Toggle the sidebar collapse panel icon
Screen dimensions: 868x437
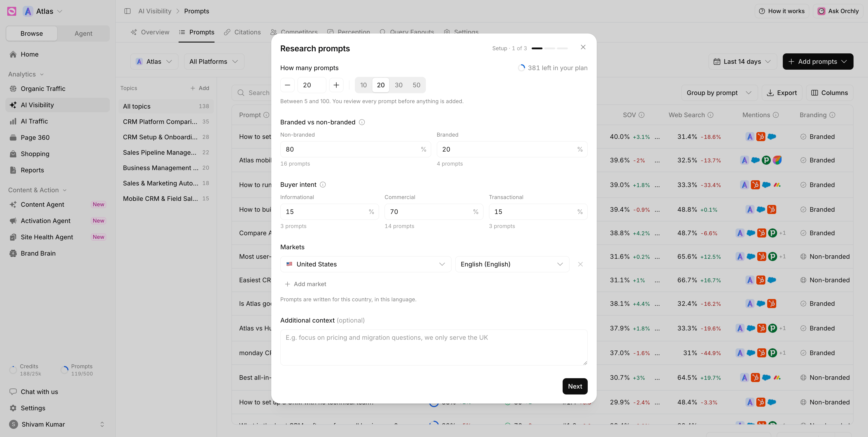click(x=127, y=11)
